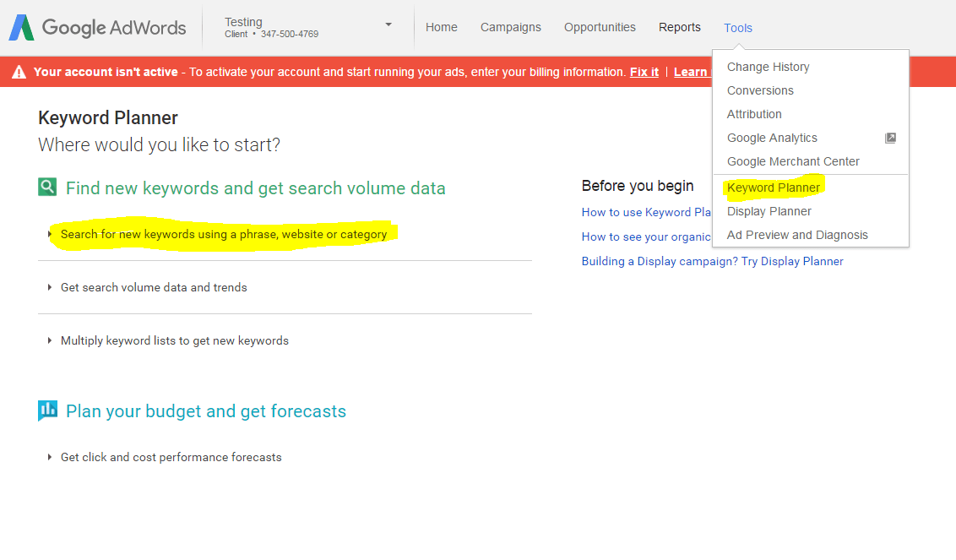Open Google Merchant Center menu item
The height and width of the screenshot is (560, 956).
coord(793,161)
